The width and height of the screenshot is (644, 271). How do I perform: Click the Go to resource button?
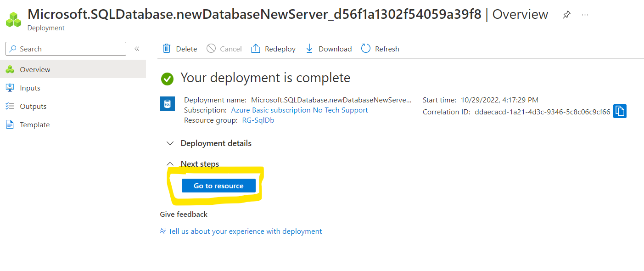click(x=218, y=186)
